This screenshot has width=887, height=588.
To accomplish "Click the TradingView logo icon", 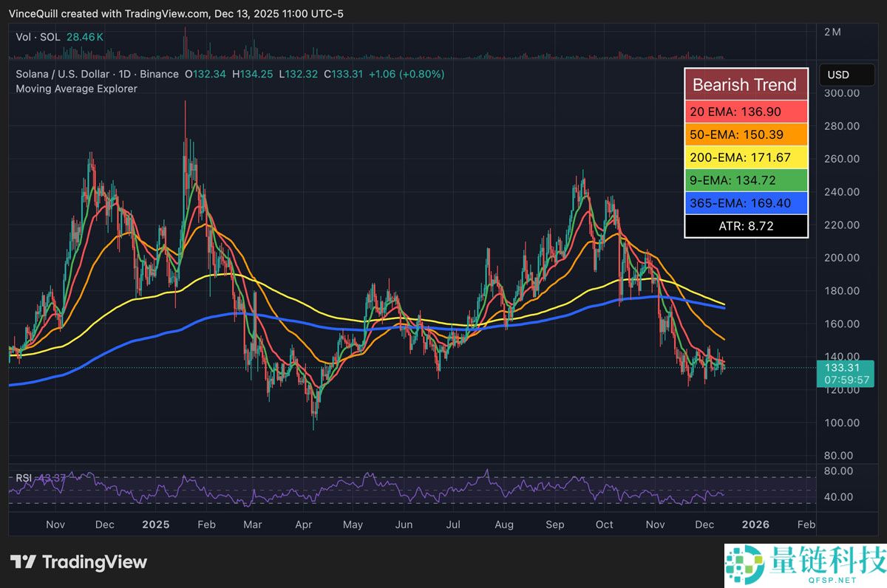I will [23, 562].
